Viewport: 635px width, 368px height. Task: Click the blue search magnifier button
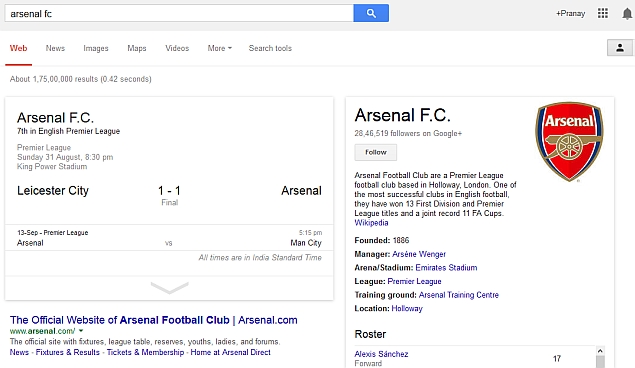point(371,13)
